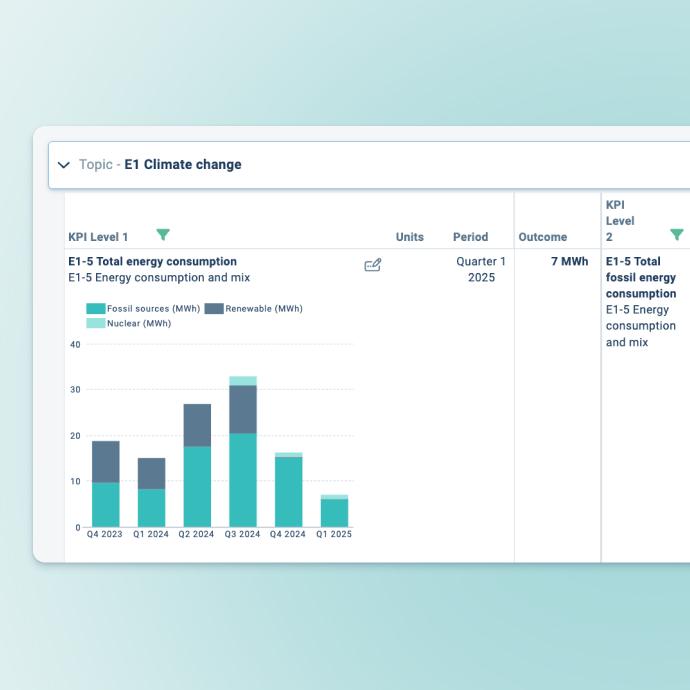Toggle the Nuclear legend entry
Viewport: 690px width, 690px height.
[128, 323]
